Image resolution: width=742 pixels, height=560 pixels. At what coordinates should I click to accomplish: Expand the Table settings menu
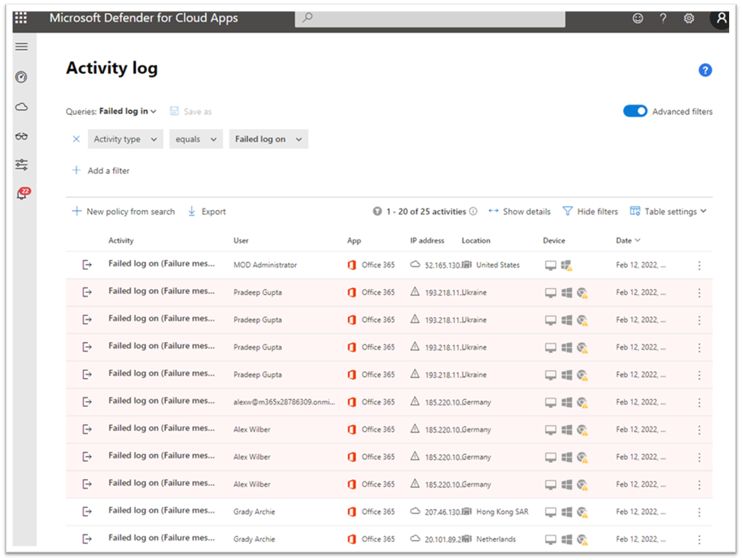click(x=669, y=212)
